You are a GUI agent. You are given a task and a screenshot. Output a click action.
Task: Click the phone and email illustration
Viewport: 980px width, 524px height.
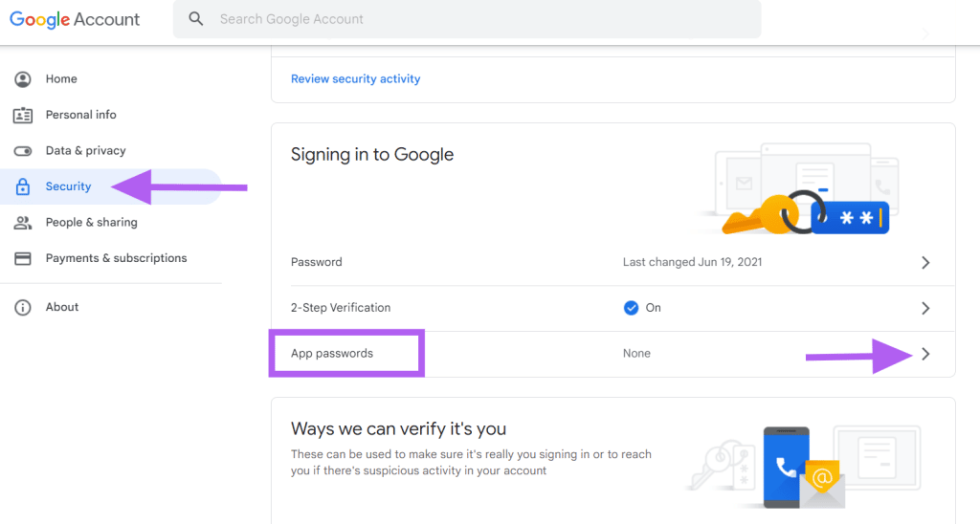point(805,467)
